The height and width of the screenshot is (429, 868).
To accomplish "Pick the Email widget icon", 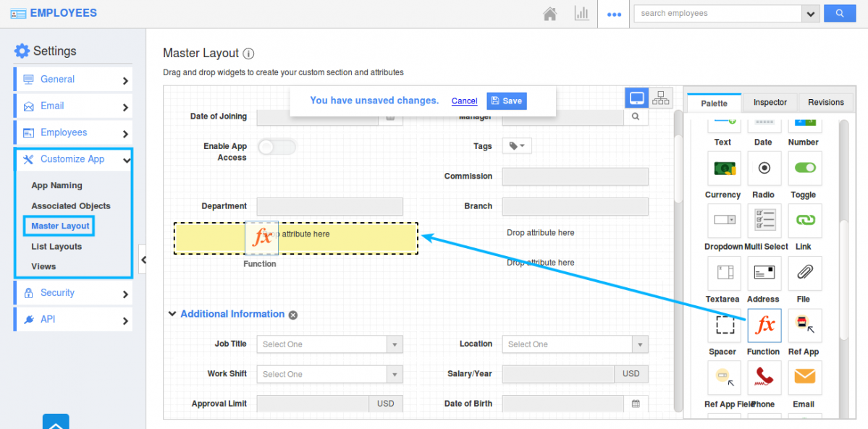I will pyautogui.click(x=804, y=377).
